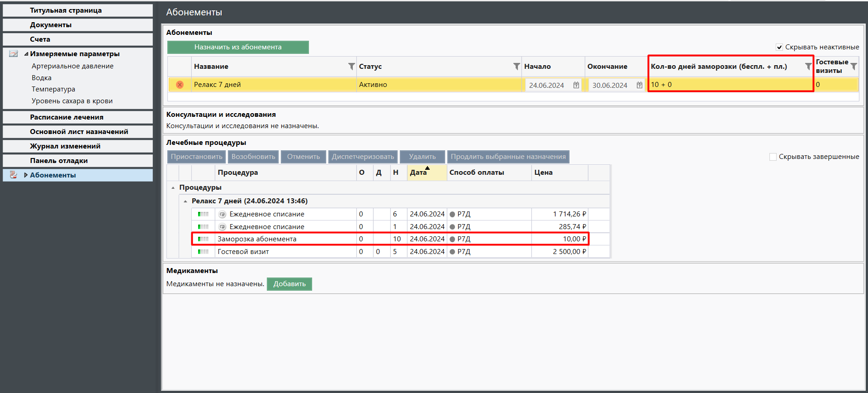
Task: Enable the Скрывать завершенные checkbox
Action: tap(773, 157)
